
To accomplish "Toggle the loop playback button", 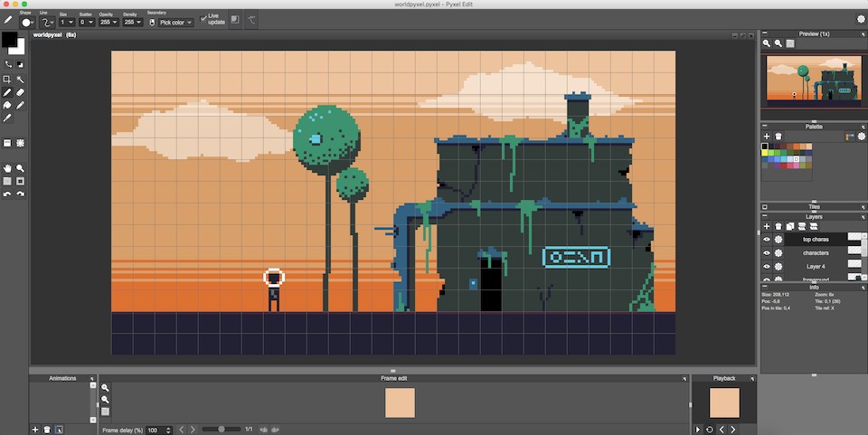I will point(710,430).
